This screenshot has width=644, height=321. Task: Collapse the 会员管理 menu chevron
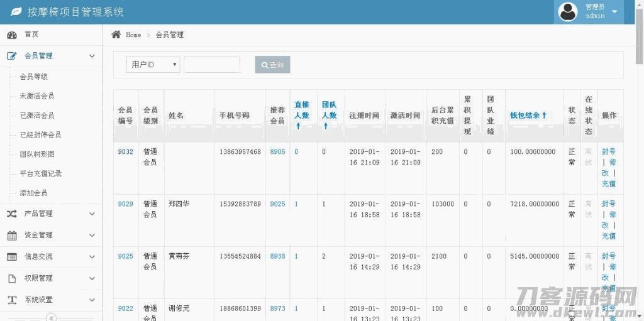(92, 56)
